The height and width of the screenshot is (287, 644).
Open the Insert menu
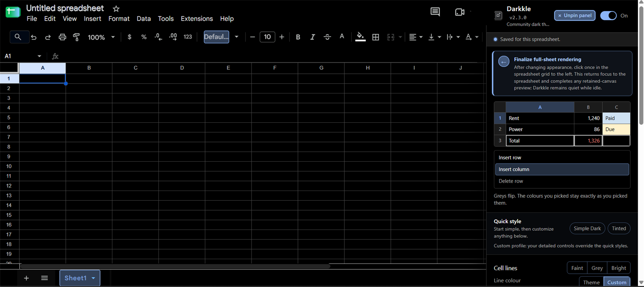pos(92,18)
